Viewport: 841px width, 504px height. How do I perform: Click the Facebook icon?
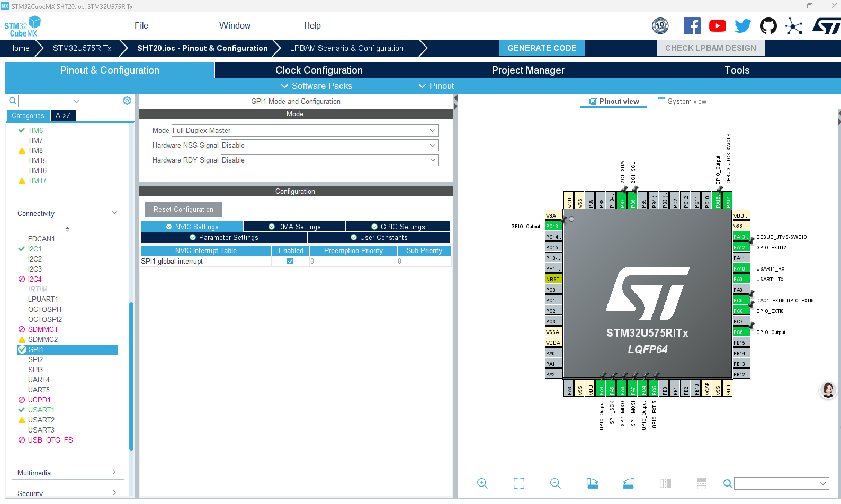coord(692,26)
